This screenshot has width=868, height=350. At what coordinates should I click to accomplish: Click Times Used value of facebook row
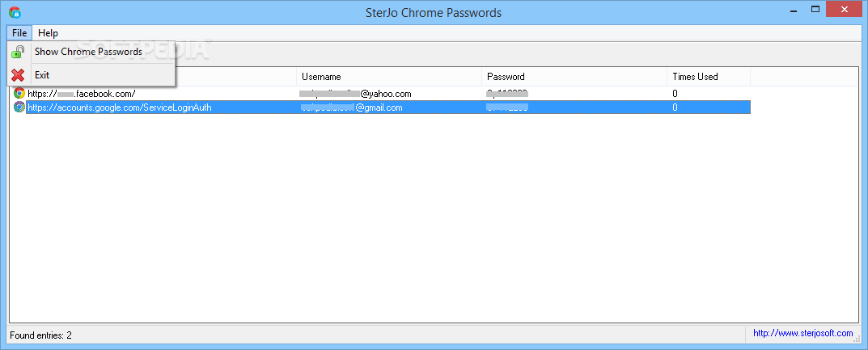point(675,94)
